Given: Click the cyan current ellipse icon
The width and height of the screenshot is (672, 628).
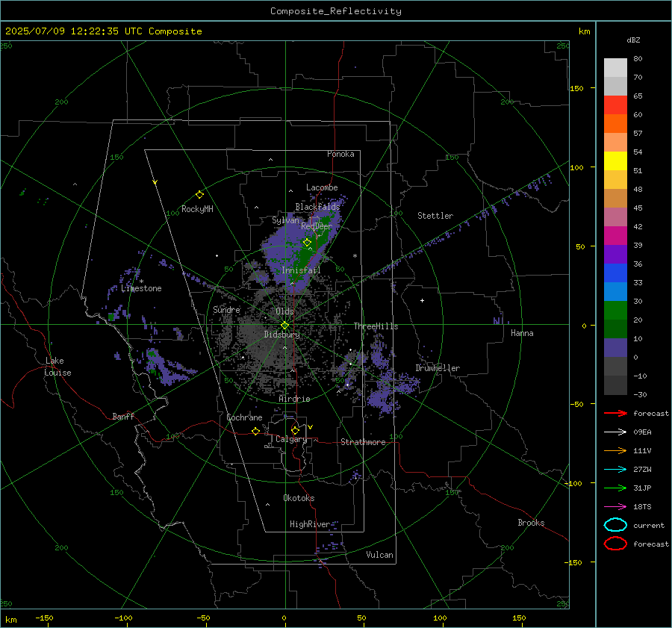Looking at the screenshot, I should coord(615,525).
